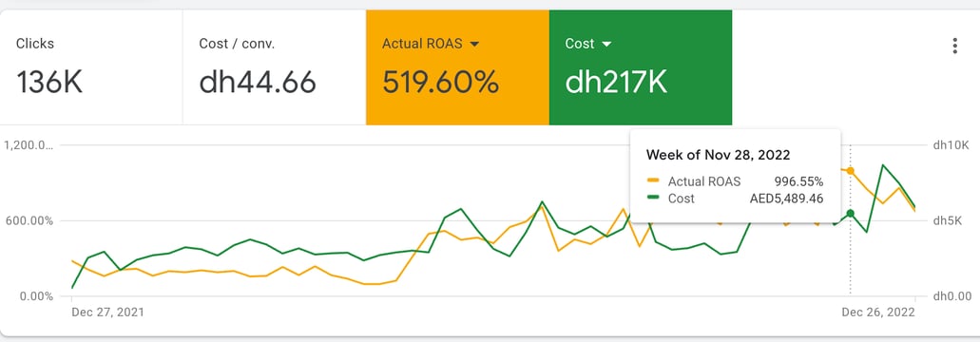Viewport: 980px width, 342px height.
Task: Select the green Cost metric card
Action: [641, 67]
